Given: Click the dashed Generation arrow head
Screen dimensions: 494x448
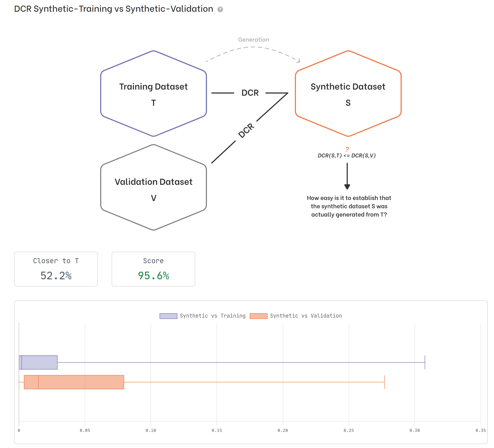Looking at the screenshot, I should pos(299,61).
